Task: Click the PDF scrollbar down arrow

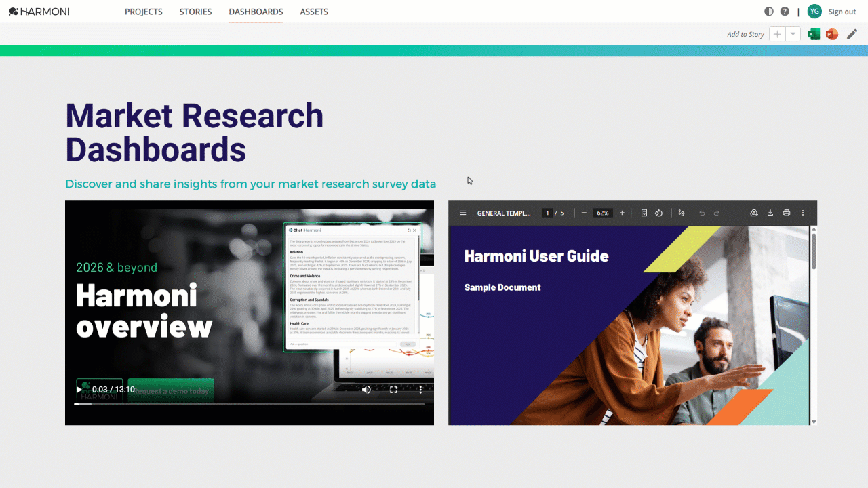Action: click(814, 421)
